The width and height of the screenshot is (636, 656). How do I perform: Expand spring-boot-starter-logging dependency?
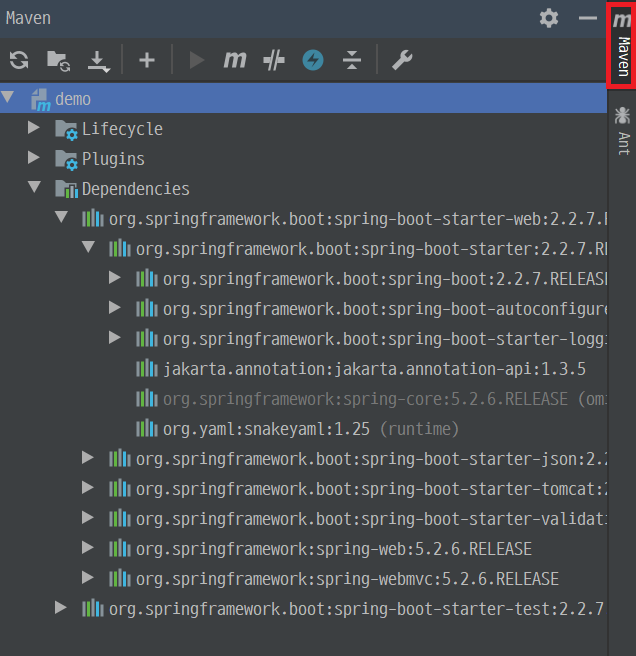pyautogui.click(x=114, y=338)
